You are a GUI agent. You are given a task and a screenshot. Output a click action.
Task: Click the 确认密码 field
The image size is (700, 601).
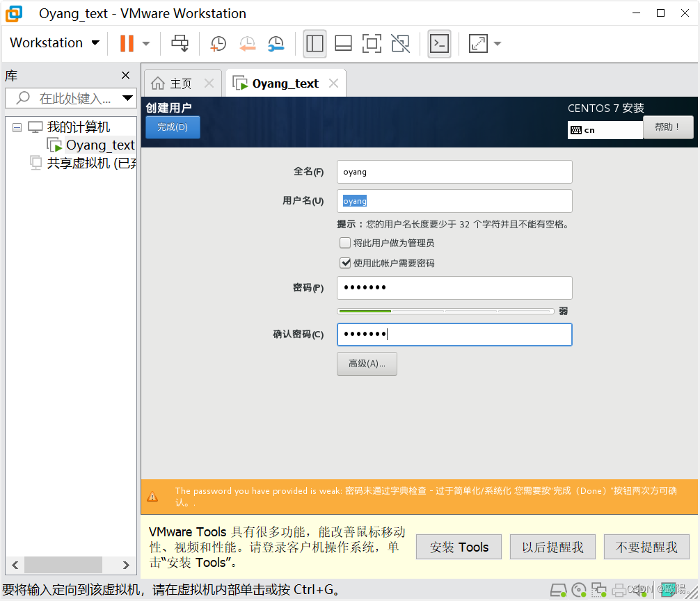pyautogui.click(x=454, y=334)
